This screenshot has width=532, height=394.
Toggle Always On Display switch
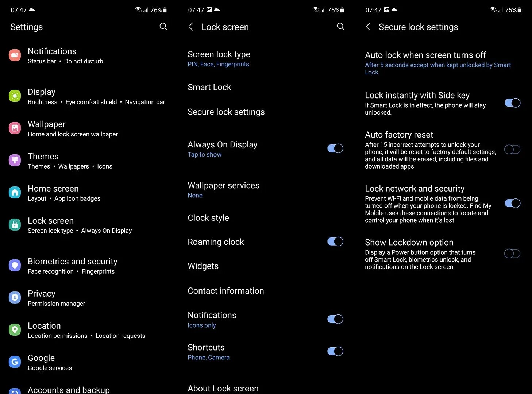click(335, 148)
